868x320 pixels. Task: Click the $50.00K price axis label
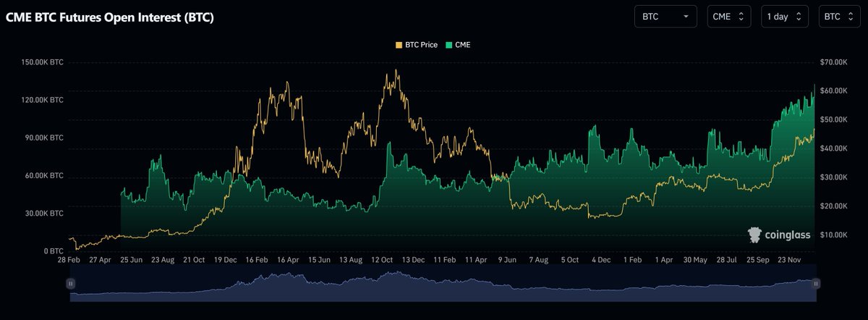click(x=834, y=119)
